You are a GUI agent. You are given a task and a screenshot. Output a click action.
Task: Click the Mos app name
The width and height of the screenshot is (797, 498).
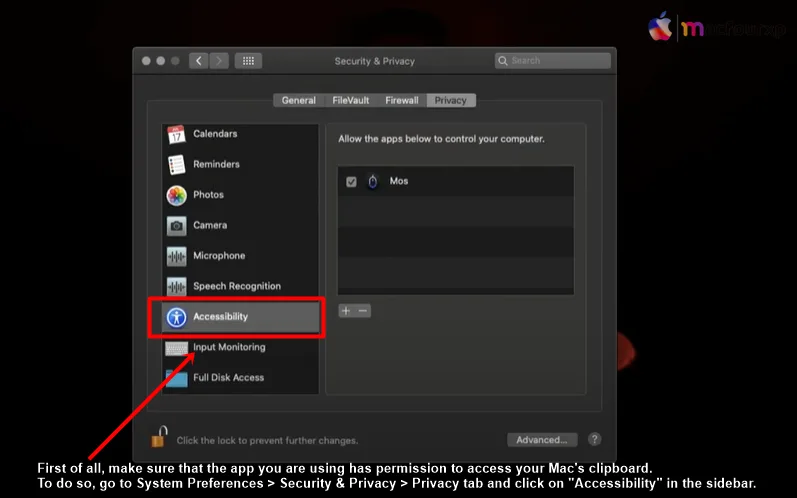(399, 181)
